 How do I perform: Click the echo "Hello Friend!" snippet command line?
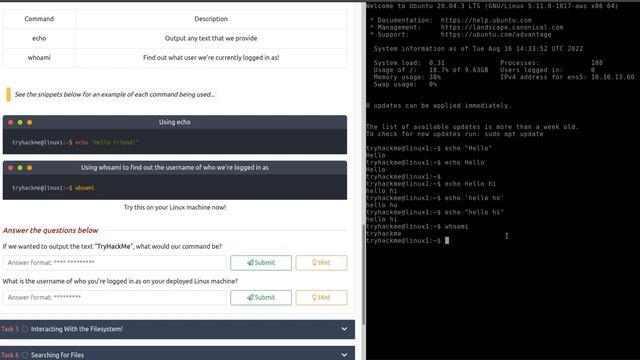point(76,142)
